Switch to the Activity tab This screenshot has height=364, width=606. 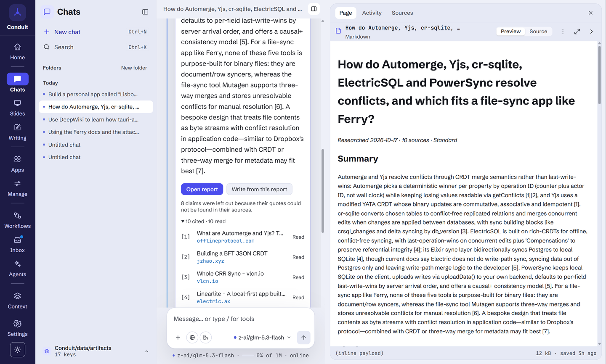click(372, 13)
